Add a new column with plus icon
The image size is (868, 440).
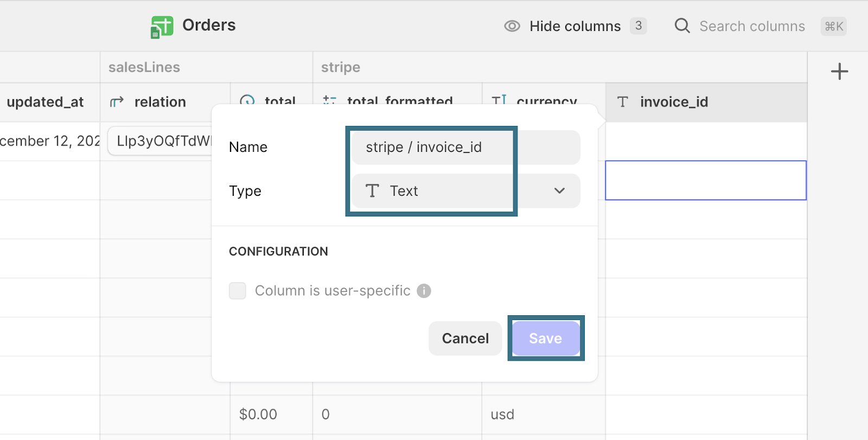(839, 72)
